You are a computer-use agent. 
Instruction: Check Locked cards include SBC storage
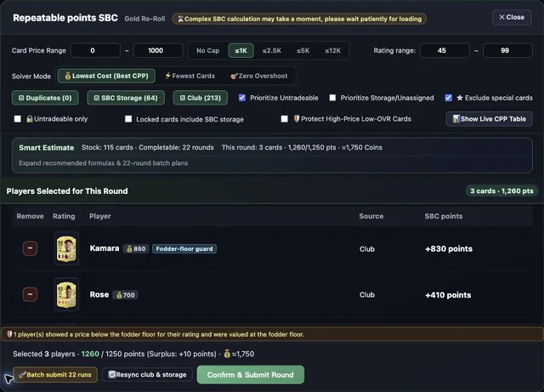coord(128,119)
